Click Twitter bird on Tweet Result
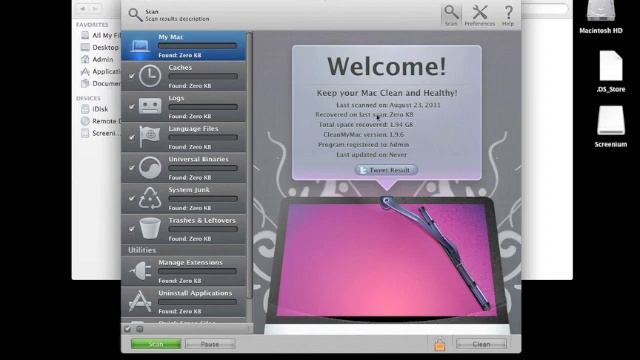 362,170
